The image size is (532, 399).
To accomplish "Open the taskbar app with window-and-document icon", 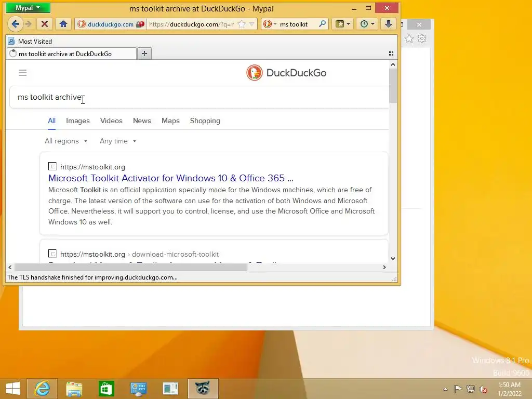I will pyautogui.click(x=170, y=389).
